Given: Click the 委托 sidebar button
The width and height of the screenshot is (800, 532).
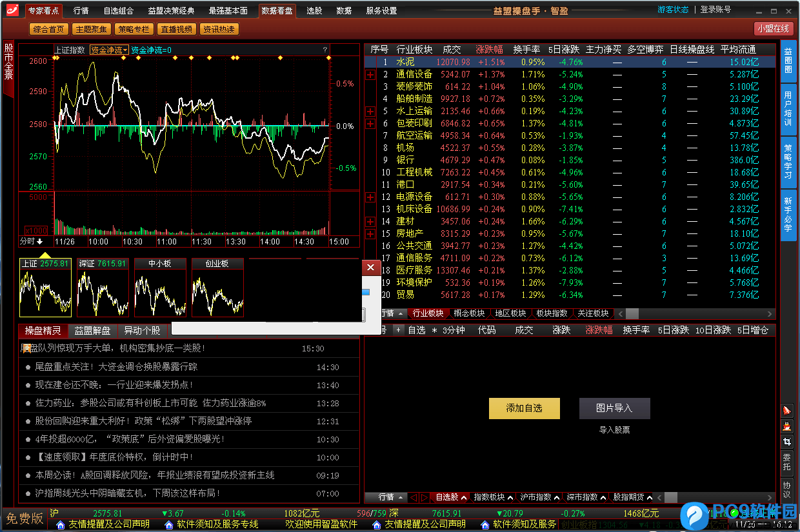Looking at the screenshot, I should click(x=786, y=463).
